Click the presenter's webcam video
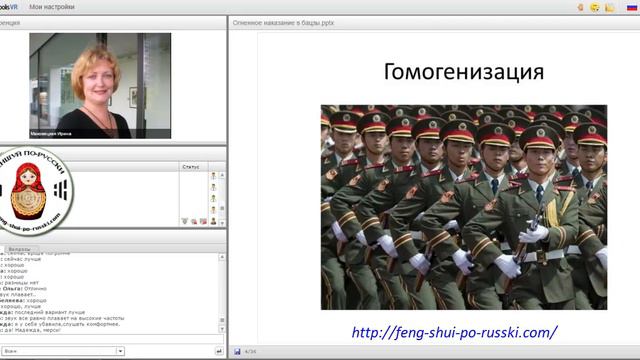The height and width of the screenshot is (360, 640). (100, 86)
